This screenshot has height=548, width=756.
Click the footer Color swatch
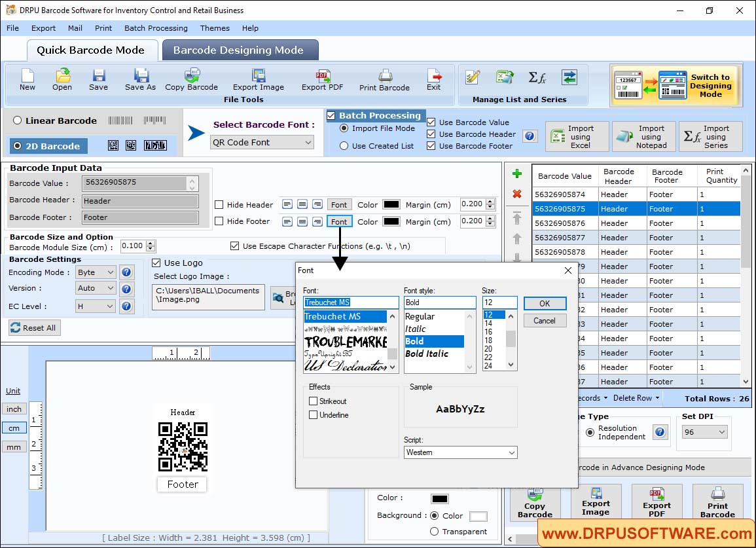click(x=391, y=222)
